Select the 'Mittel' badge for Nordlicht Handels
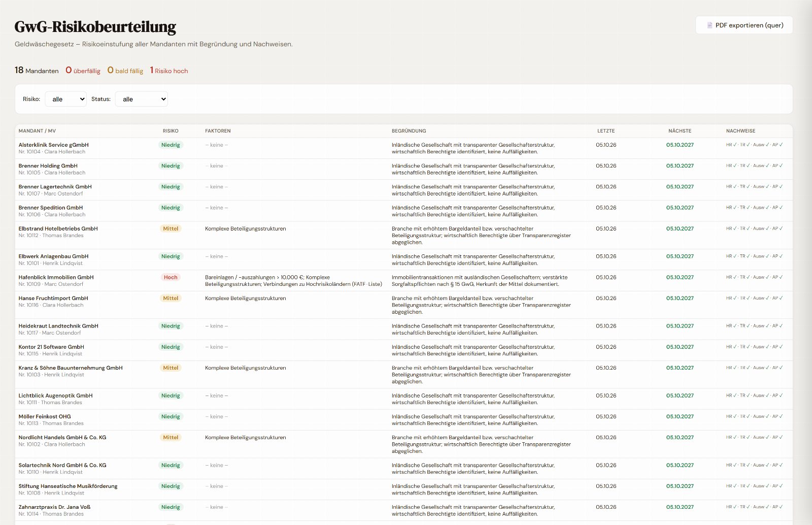812x525 pixels. (x=171, y=437)
